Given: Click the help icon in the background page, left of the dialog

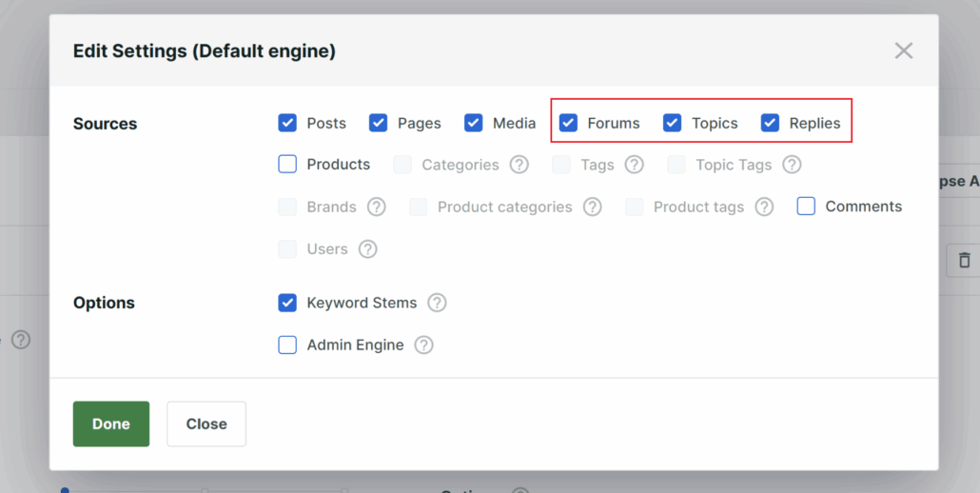Looking at the screenshot, I should pos(21,340).
